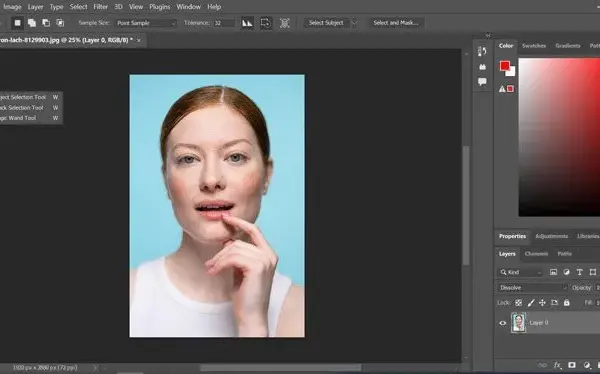Screen dimensions: 600x374
Task: Hide Layer 0 with eye icon
Action: (503, 323)
